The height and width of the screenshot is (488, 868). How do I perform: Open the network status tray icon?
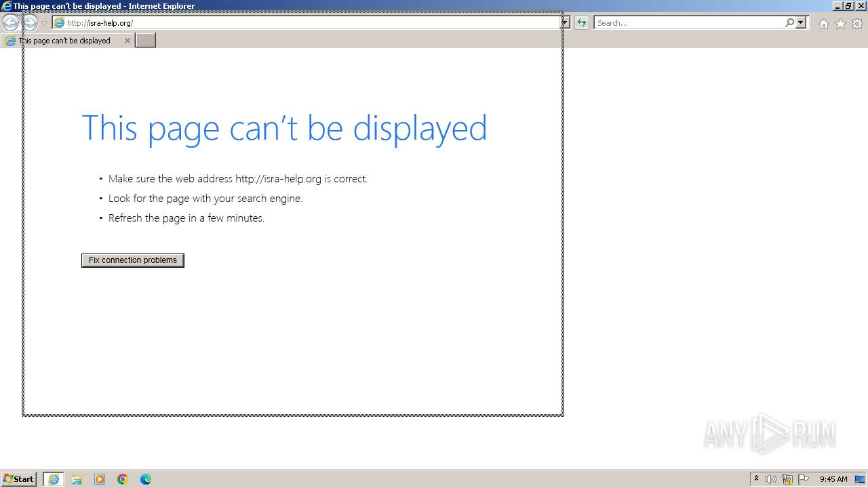pyautogui.click(x=787, y=479)
